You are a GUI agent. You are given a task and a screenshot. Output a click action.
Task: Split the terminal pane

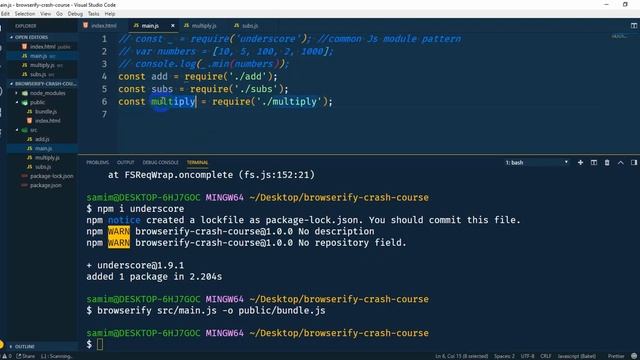pyautogui.click(x=593, y=162)
